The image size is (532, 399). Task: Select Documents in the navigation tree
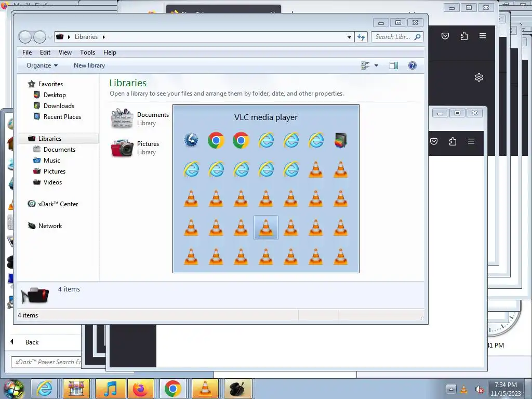click(59, 149)
